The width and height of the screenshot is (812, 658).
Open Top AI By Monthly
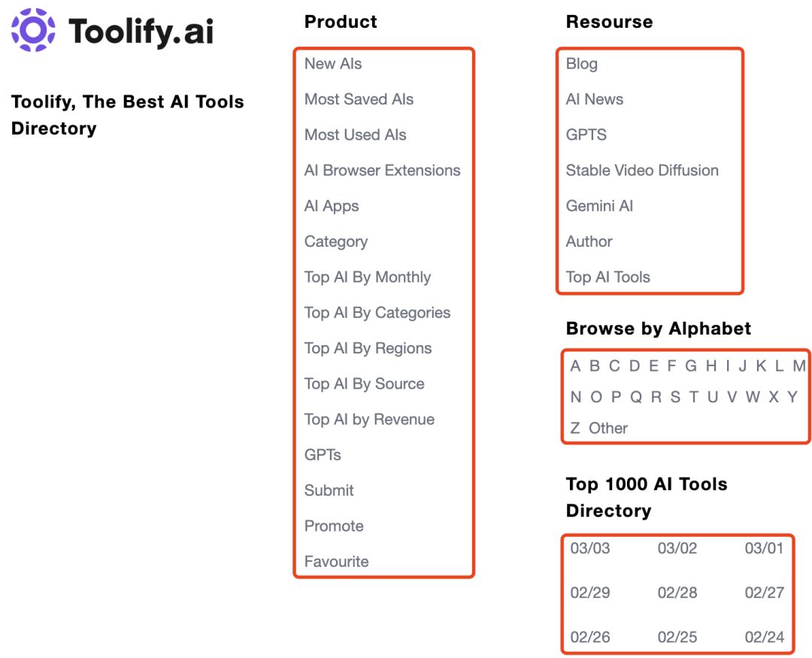click(368, 277)
